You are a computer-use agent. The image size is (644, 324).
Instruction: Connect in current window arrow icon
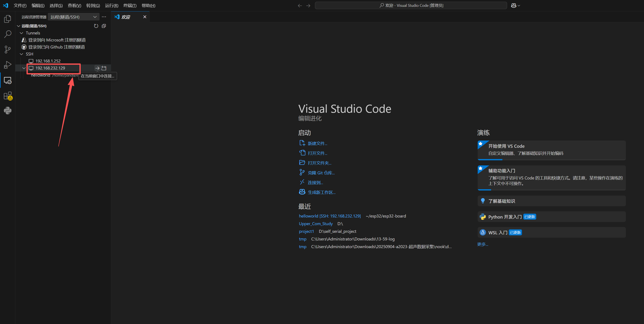click(x=97, y=68)
